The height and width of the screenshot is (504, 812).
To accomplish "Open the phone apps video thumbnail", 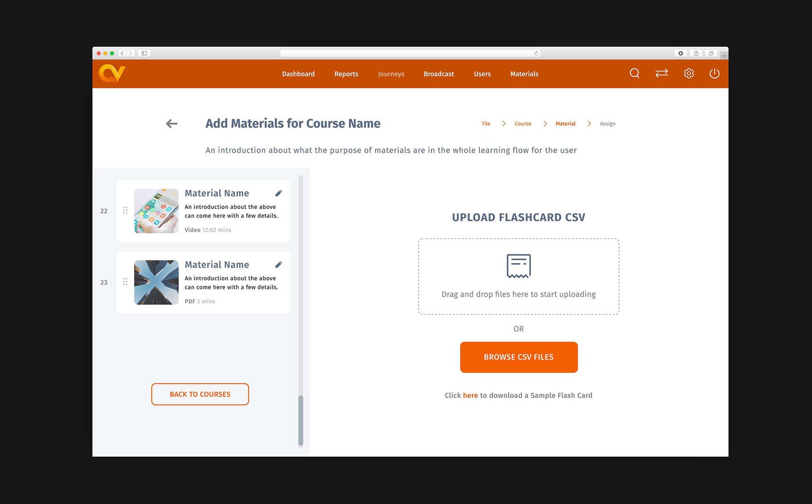I will pyautogui.click(x=156, y=211).
